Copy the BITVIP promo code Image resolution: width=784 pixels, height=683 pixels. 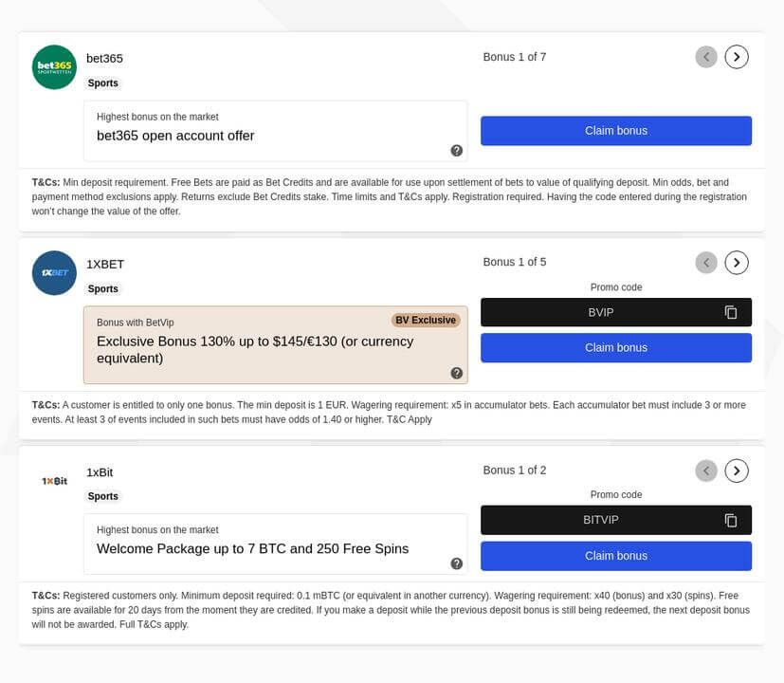pyautogui.click(x=731, y=521)
